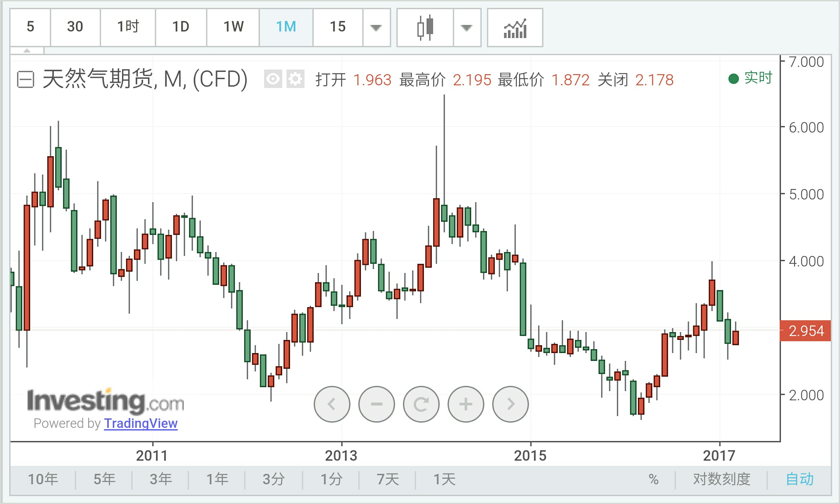The height and width of the screenshot is (504, 840).
Task: Toggle the 自动 auto scale
Action: 800,479
